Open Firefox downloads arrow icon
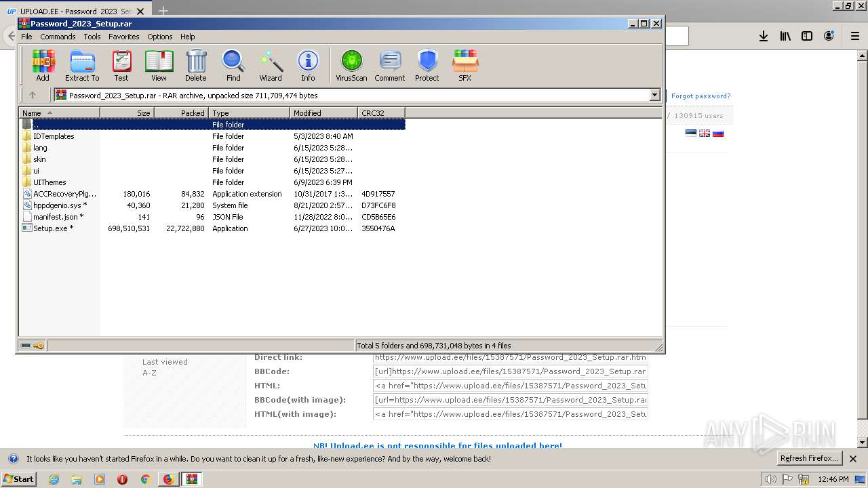 pos(764,37)
